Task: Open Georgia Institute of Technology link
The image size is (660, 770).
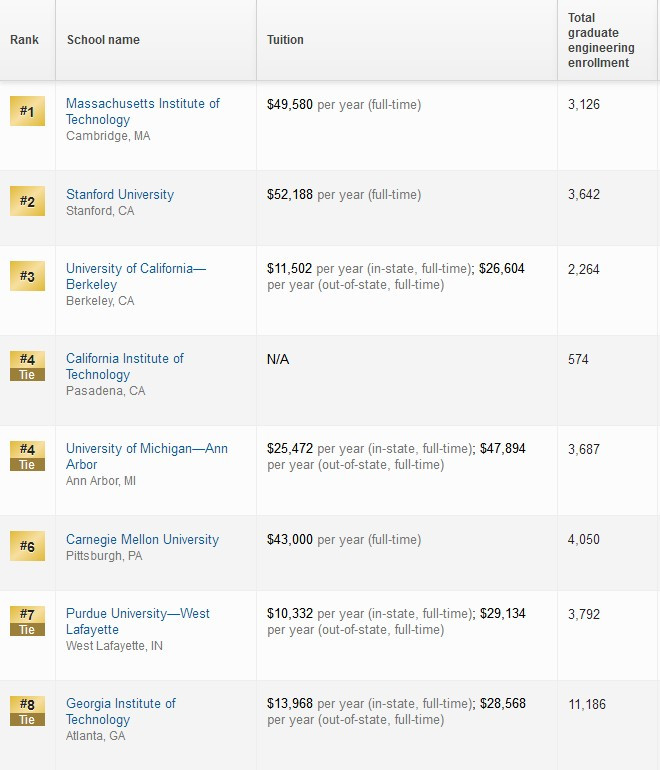Action: (121, 711)
